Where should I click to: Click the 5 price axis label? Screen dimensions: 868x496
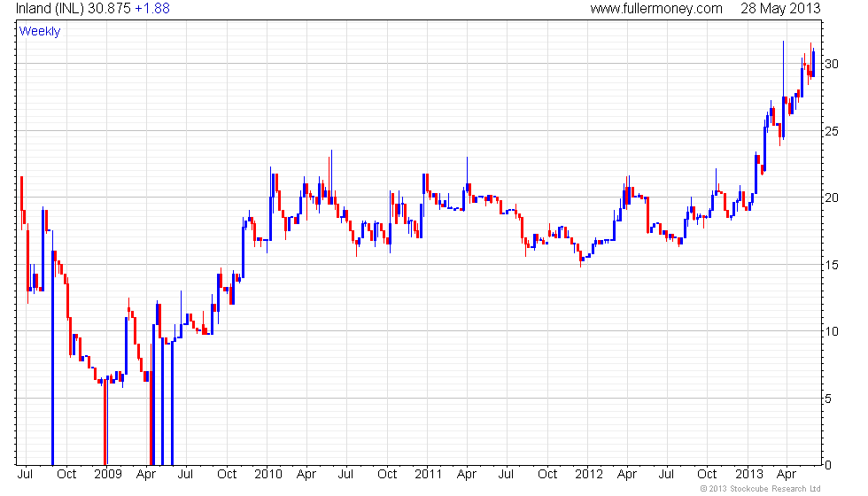(828, 399)
